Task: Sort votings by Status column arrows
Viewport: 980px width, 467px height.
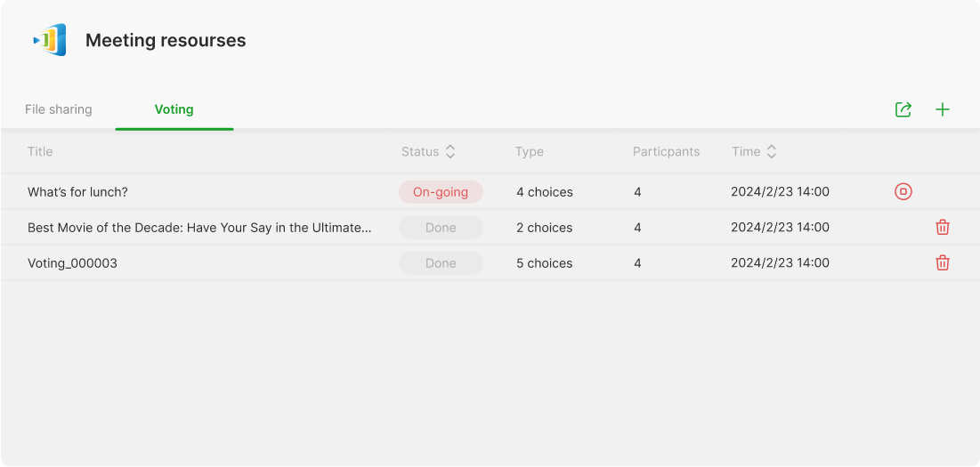Action: tap(450, 152)
